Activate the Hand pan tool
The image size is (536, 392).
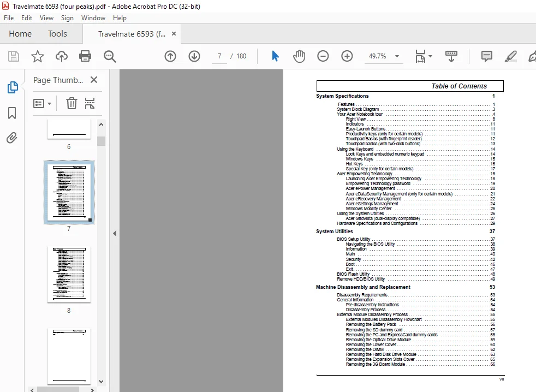(x=299, y=56)
